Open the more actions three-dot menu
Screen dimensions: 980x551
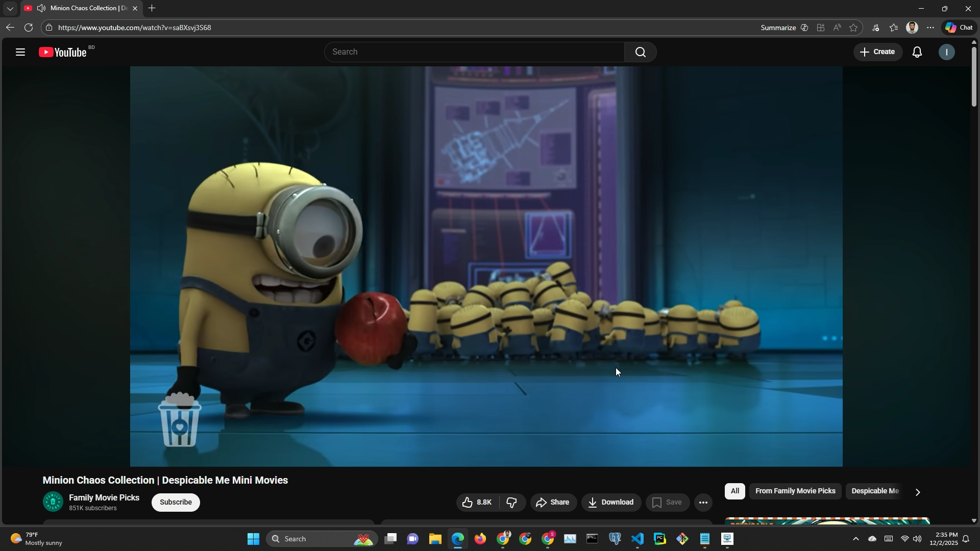[703, 503]
